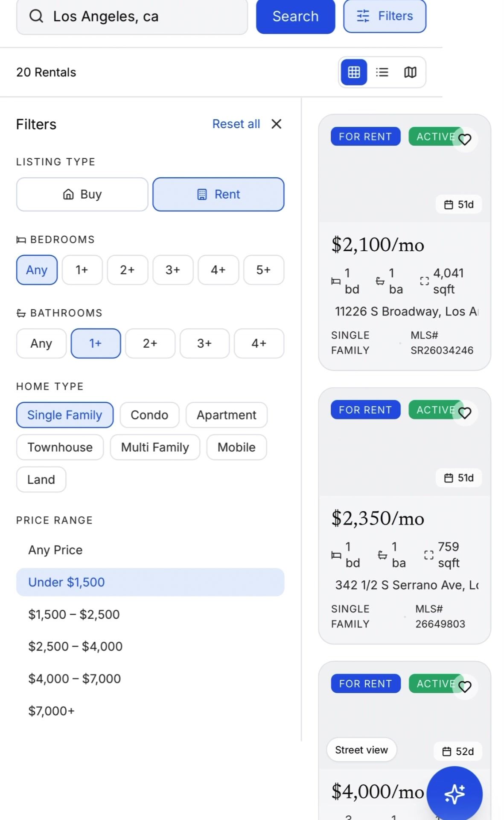This screenshot has height=820, width=504.
Task: Toggle the Condo home type
Action: 149,415
